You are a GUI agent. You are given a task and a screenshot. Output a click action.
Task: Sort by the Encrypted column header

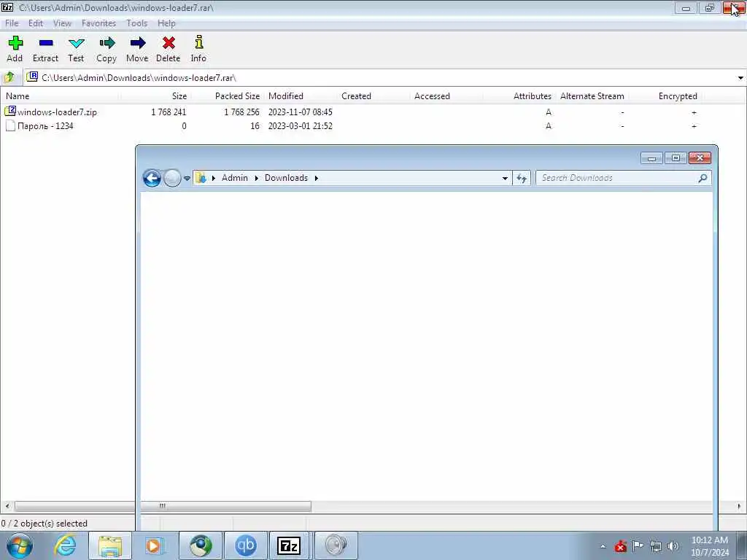point(665,96)
